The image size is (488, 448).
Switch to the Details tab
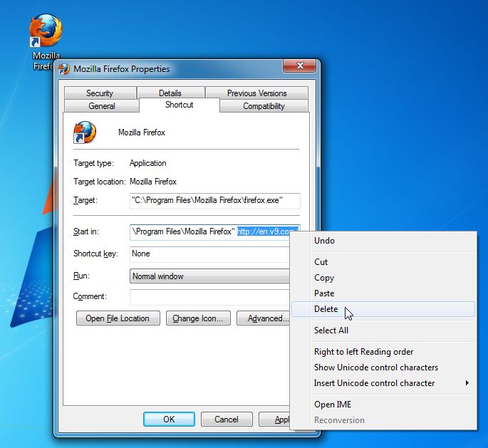[x=170, y=93]
